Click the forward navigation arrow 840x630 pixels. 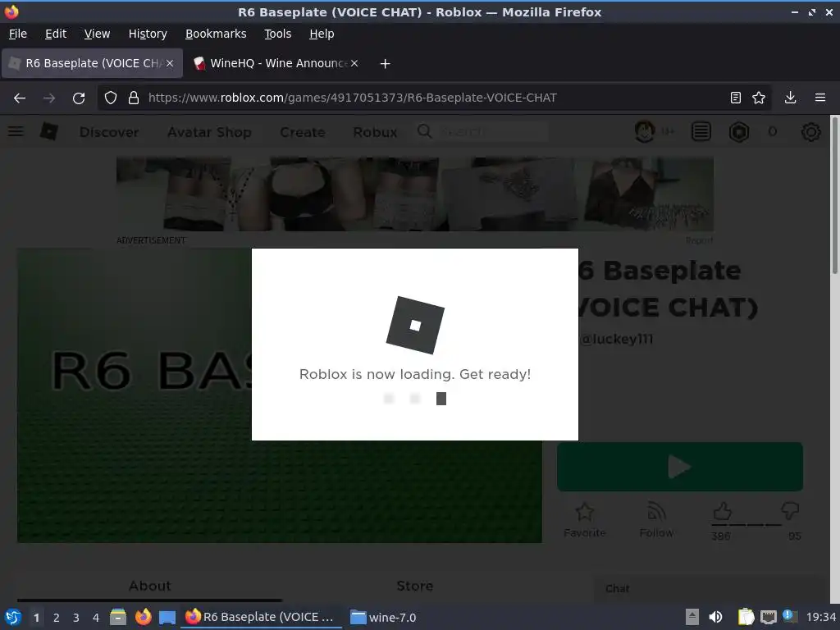pyautogui.click(x=48, y=98)
